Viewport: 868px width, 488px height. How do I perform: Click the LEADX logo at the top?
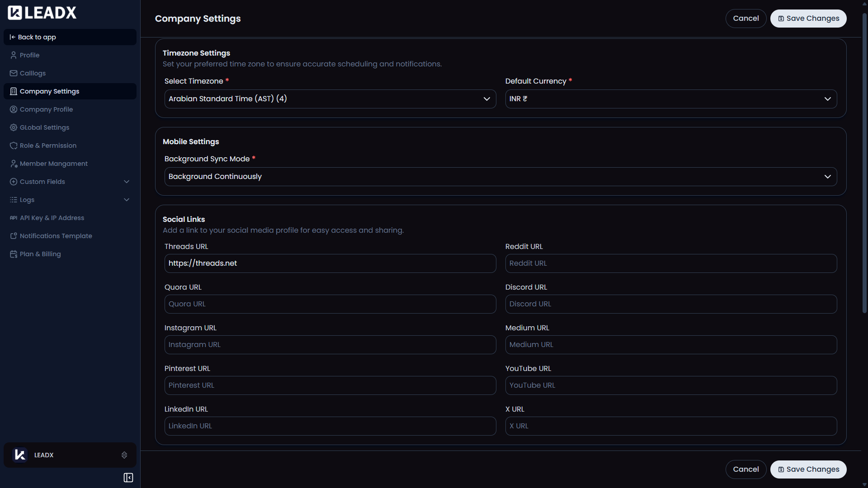point(42,12)
